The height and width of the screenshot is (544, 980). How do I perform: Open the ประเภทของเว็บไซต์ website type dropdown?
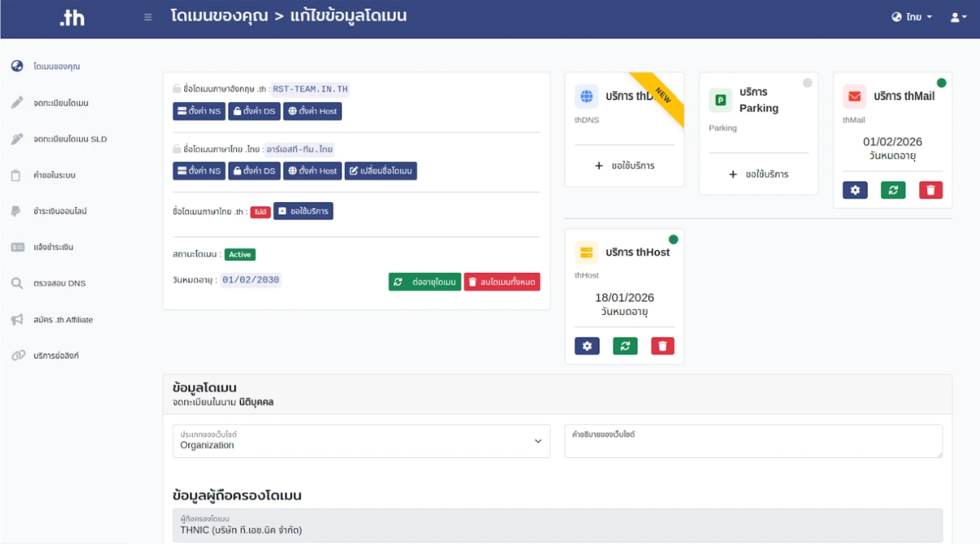coord(539,440)
